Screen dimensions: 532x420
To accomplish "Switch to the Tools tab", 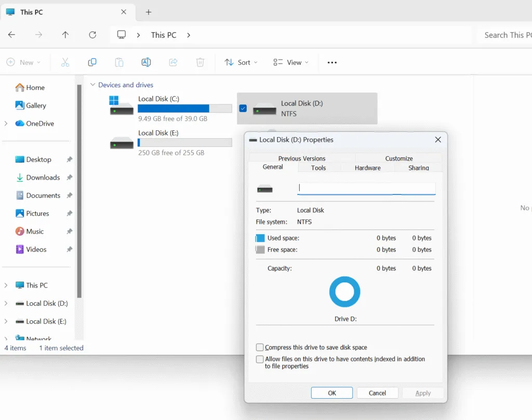I will (x=318, y=168).
